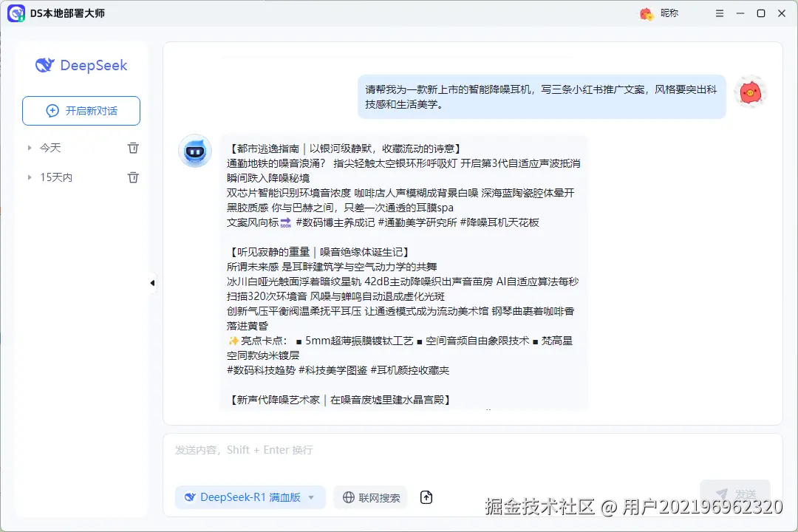Screen dimensions: 798x532
Task: Open the DeepSeek-R1 满血版 model selector
Action: (250, 497)
